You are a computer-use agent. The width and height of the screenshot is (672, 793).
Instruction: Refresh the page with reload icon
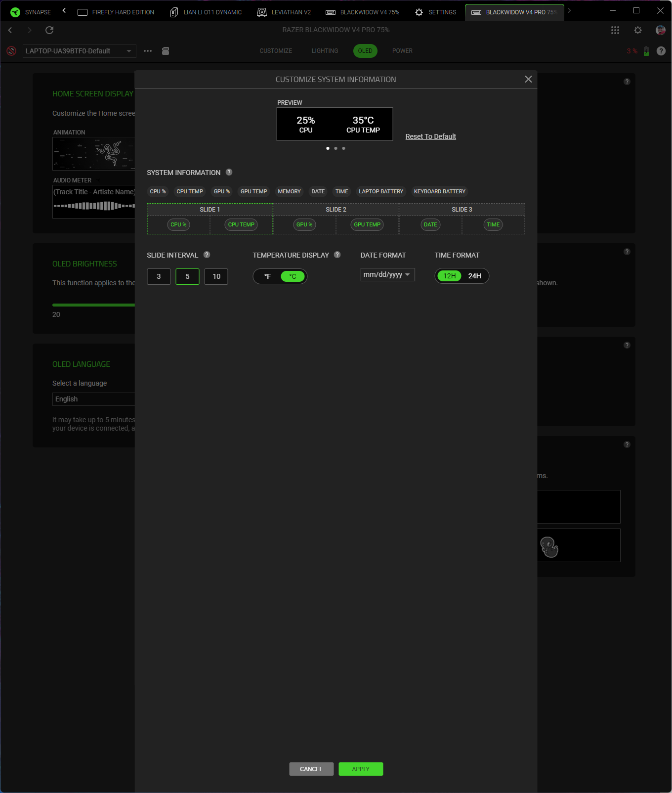[x=49, y=30]
